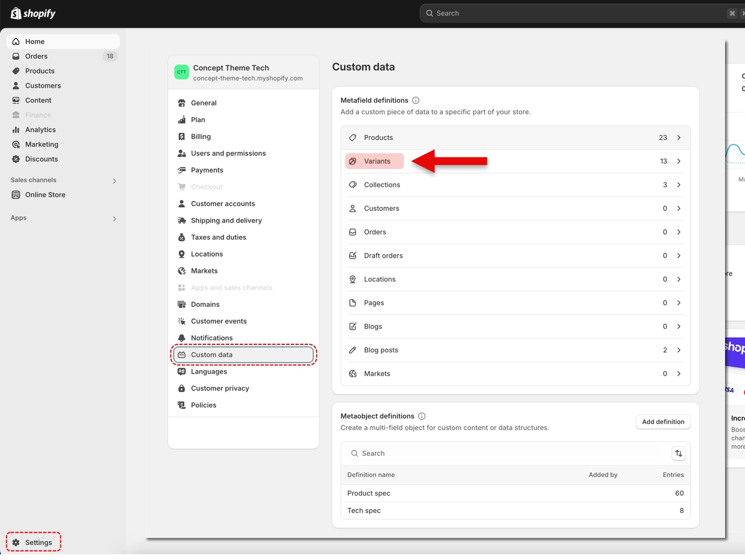Open Customer events settings

(x=243, y=321)
